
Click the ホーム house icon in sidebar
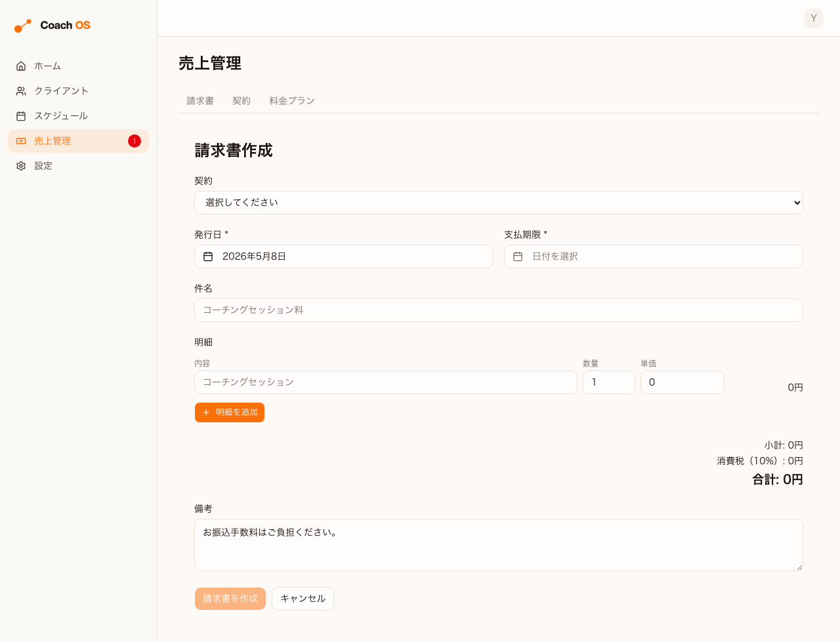(21, 66)
